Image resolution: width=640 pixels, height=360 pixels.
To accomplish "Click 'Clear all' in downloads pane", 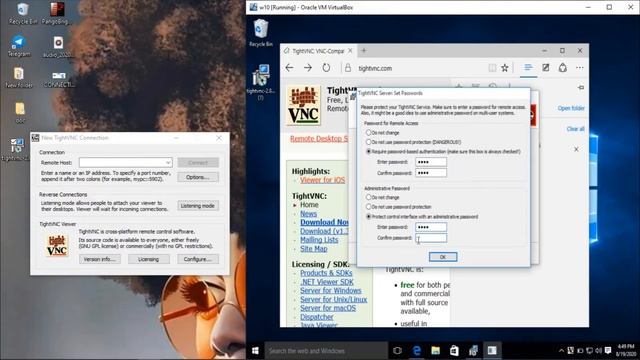I will coord(576,129).
